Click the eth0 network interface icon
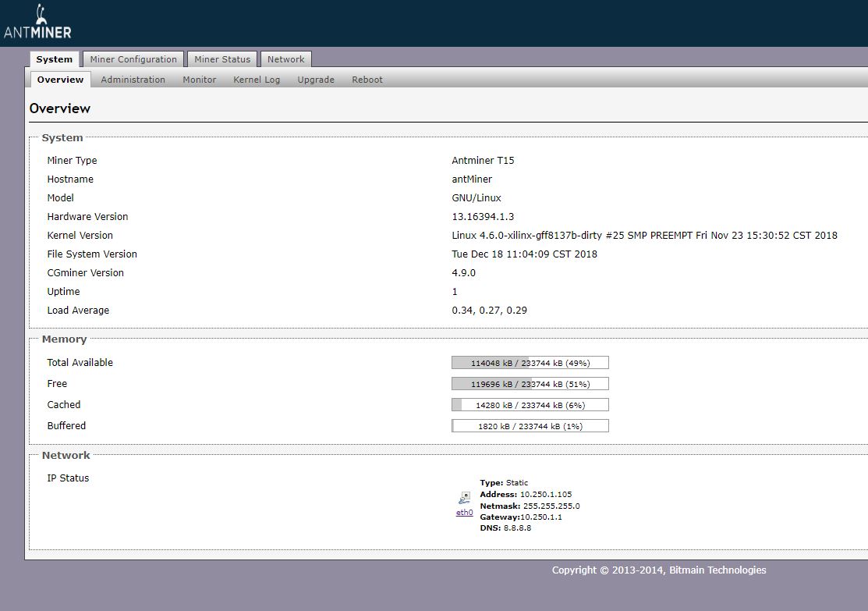This screenshot has height=611, width=868. coord(465,498)
